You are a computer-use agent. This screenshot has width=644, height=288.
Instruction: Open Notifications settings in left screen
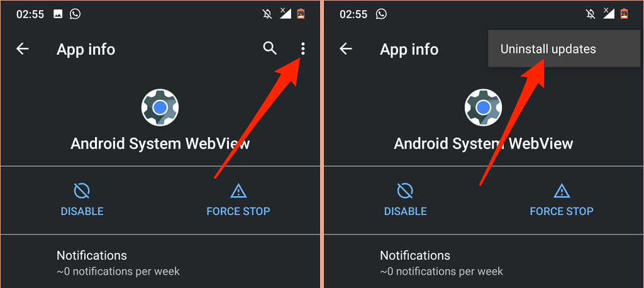click(x=160, y=262)
